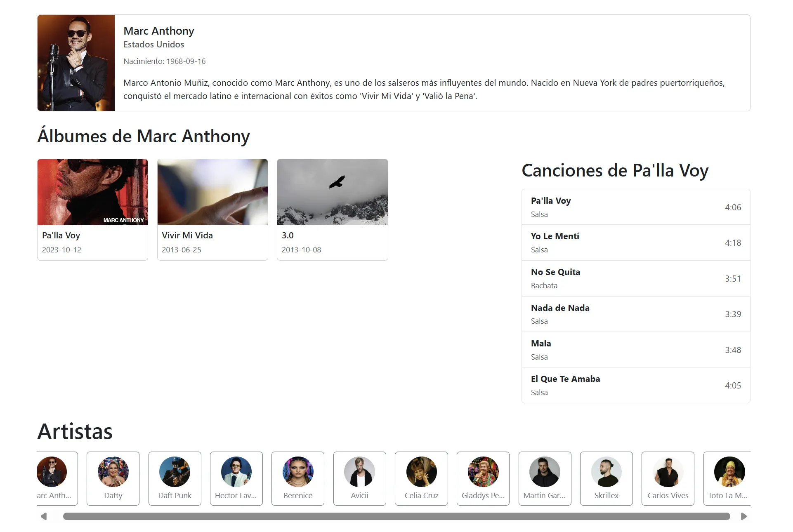Select the Hector Lavoe artist card

tap(236, 478)
